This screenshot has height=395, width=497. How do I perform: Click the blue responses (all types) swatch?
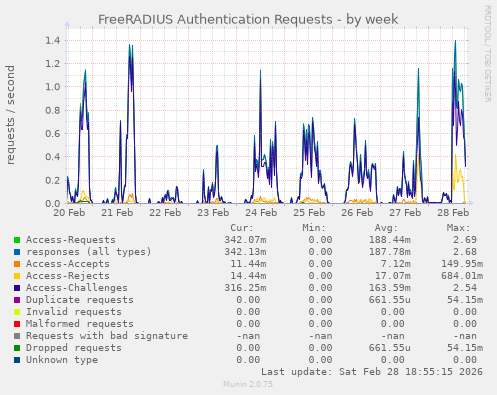pyautogui.click(x=17, y=252)
